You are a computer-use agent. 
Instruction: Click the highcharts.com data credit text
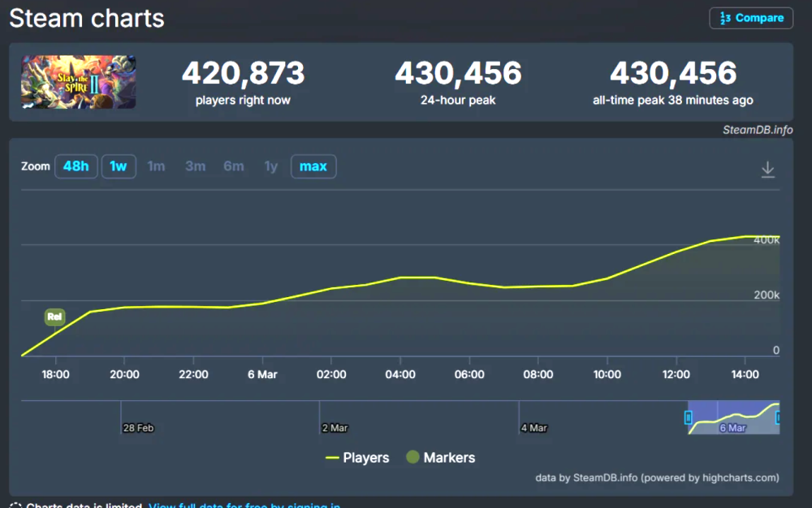657,478
